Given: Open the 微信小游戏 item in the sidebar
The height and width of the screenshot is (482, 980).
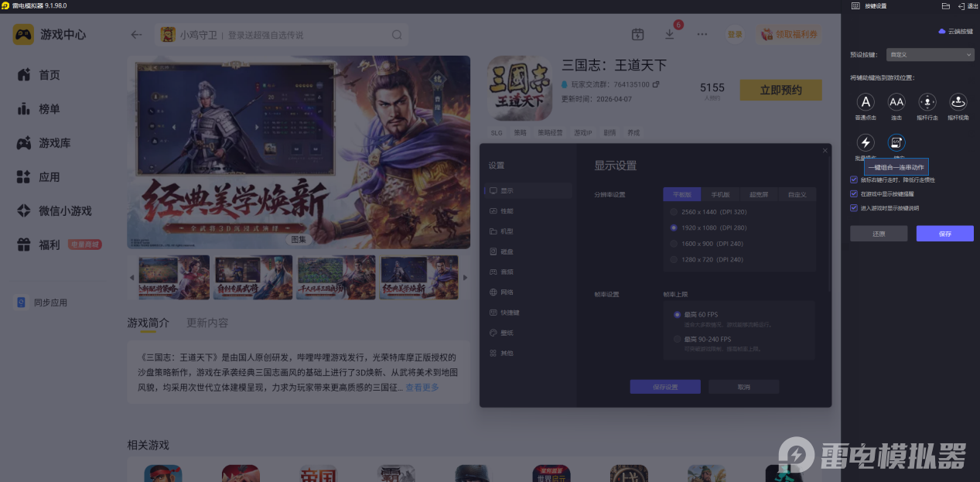Looking at the screenshot, I should coord(54,211).
